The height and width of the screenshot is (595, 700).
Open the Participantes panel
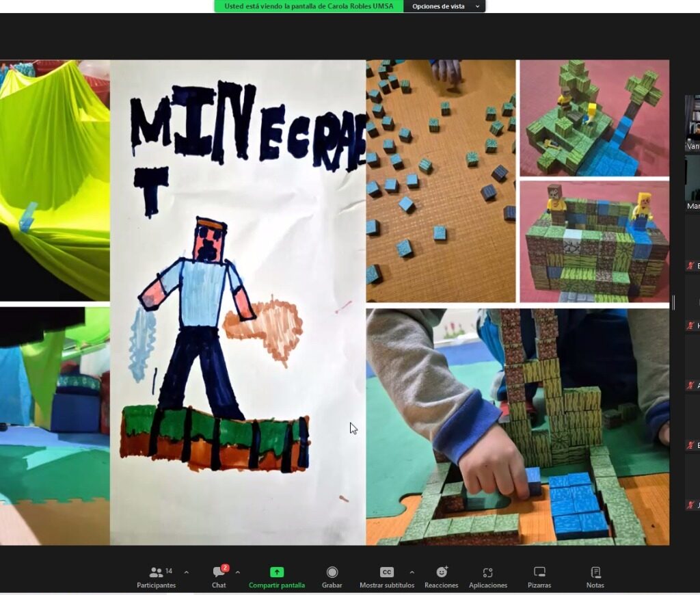click(x=156, y=577)
